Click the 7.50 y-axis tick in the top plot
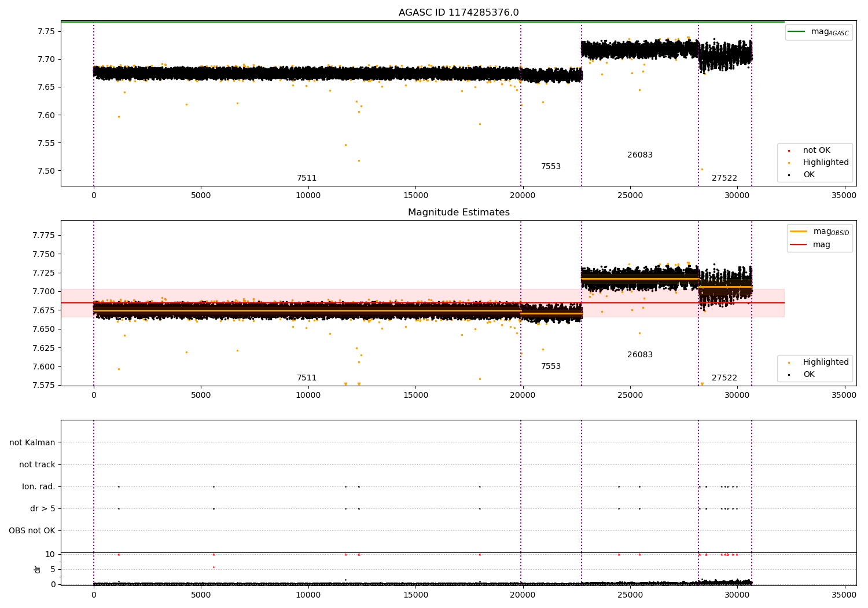This screenshot has height=608, width=868. 46,171
